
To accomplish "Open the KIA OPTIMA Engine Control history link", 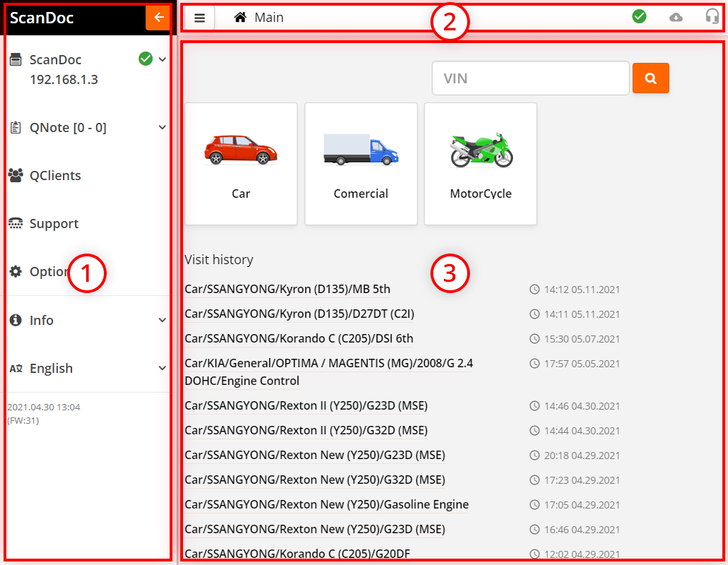I will click(329, 370).
